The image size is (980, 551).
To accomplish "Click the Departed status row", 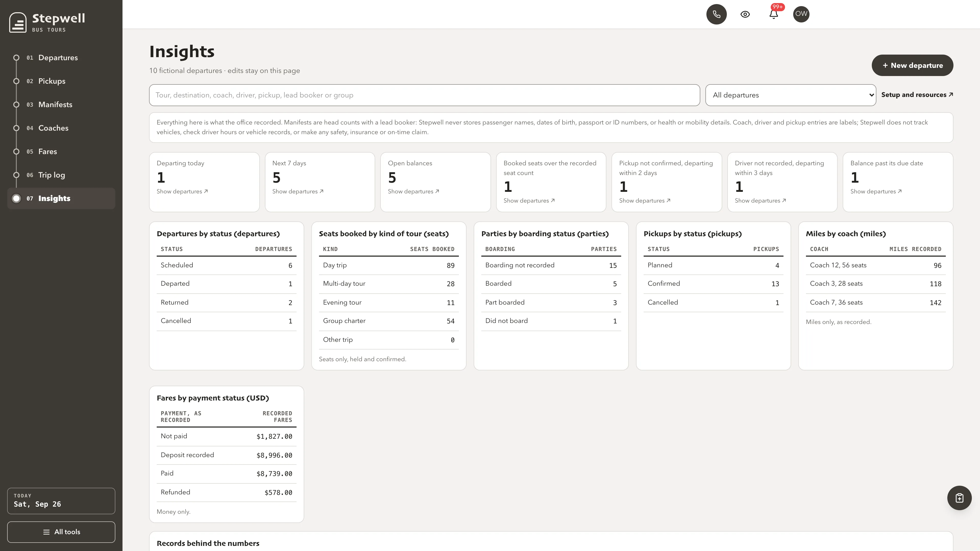I will click(226, 284).
